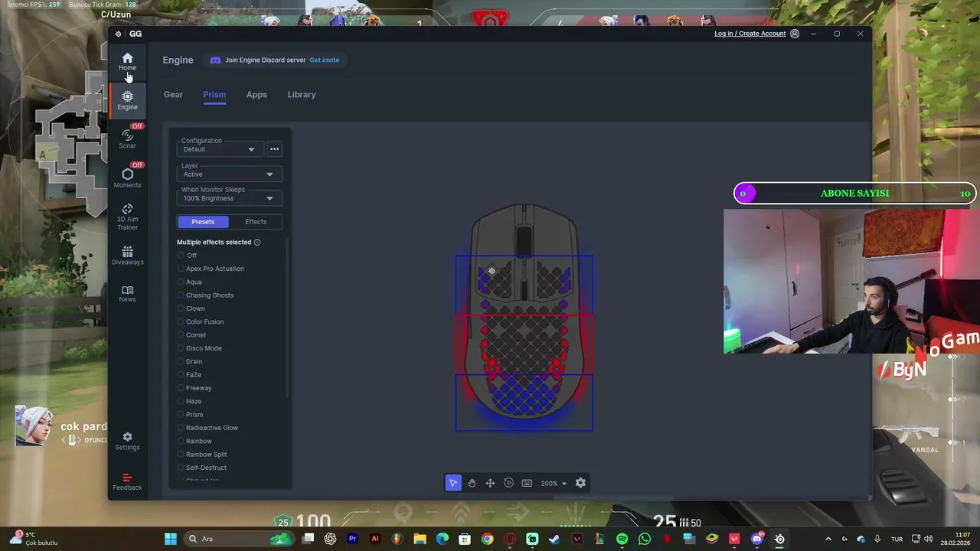
Task: Click the lighting marker on the mouse
Action: 492,270
